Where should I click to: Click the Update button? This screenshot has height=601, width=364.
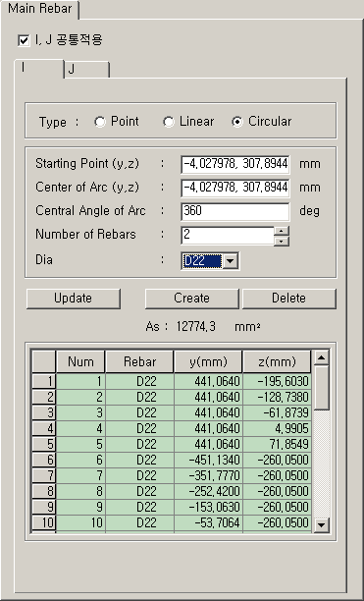[x=74, y=299]
